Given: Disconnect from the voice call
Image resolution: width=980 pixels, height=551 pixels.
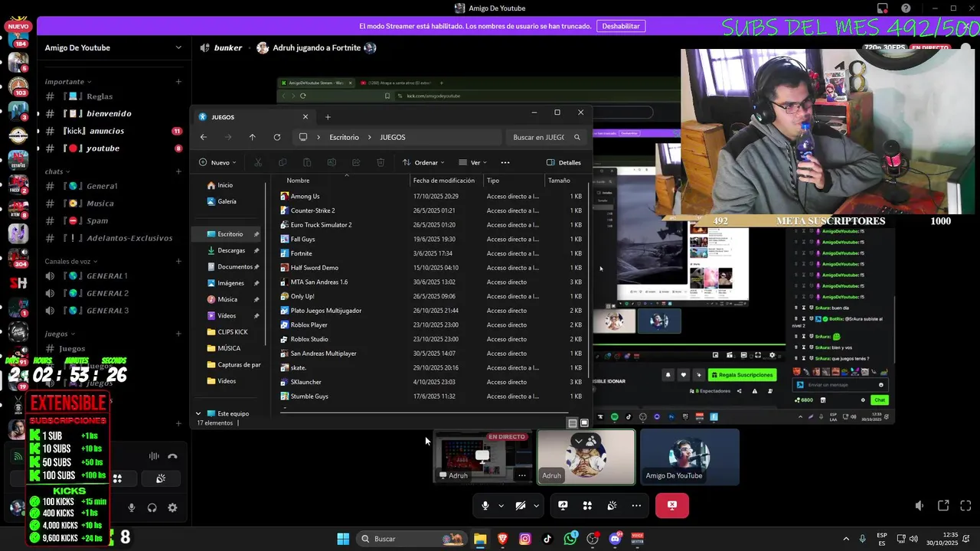Looking at the screenshot, I should tap(172, 456).
